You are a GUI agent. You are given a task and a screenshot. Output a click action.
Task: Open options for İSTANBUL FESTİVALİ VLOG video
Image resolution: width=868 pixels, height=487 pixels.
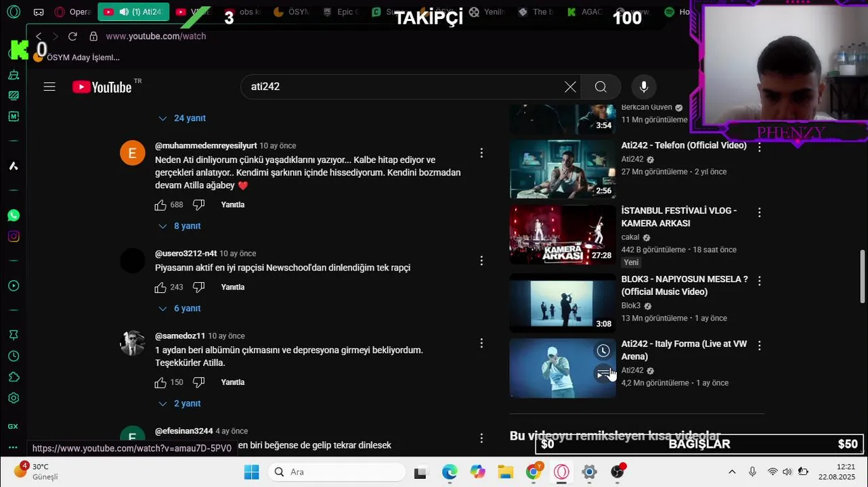(759, 212)
